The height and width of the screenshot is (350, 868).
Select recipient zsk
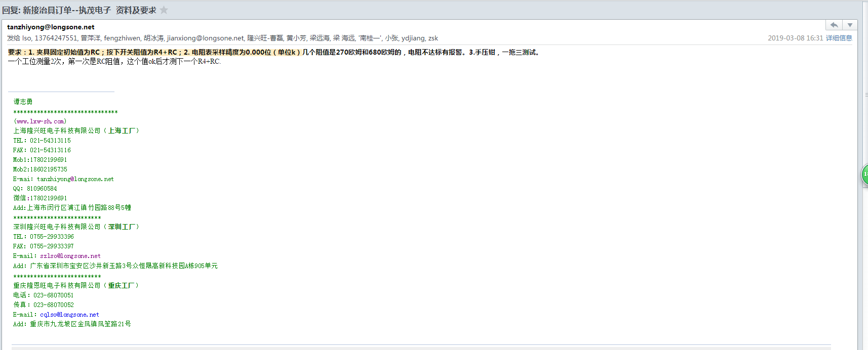pyautogui.click(x=433, y=38)
